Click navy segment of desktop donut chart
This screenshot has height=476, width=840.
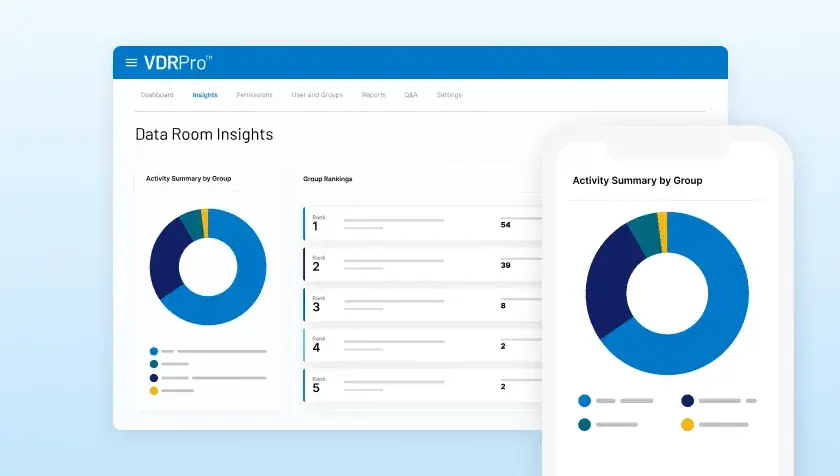pyautogui.click(x=163, y=260)
